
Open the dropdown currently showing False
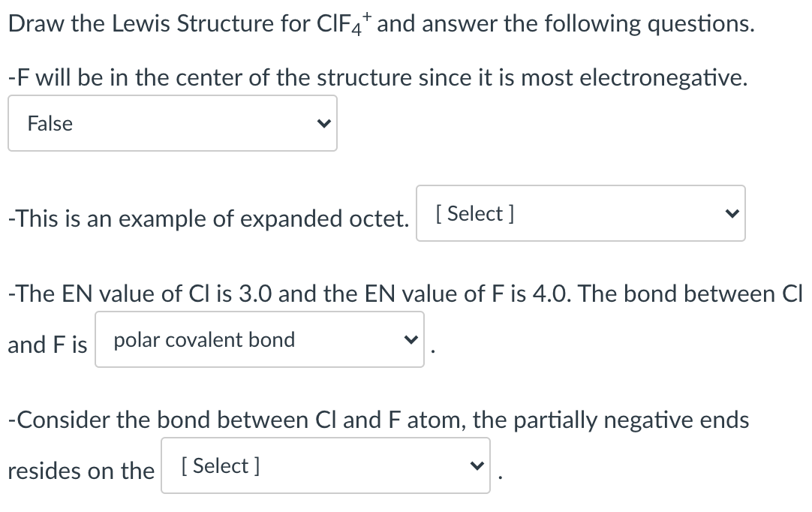pos(173,123)
